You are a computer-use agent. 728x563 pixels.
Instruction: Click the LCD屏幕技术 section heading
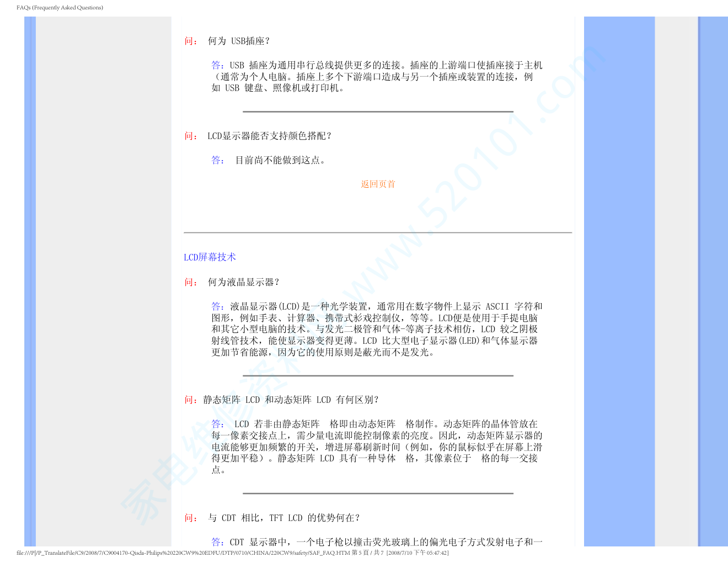[210, 257]
